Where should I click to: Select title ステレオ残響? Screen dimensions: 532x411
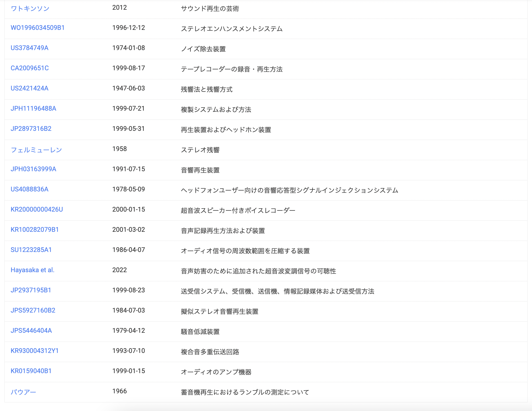[200, 150]
